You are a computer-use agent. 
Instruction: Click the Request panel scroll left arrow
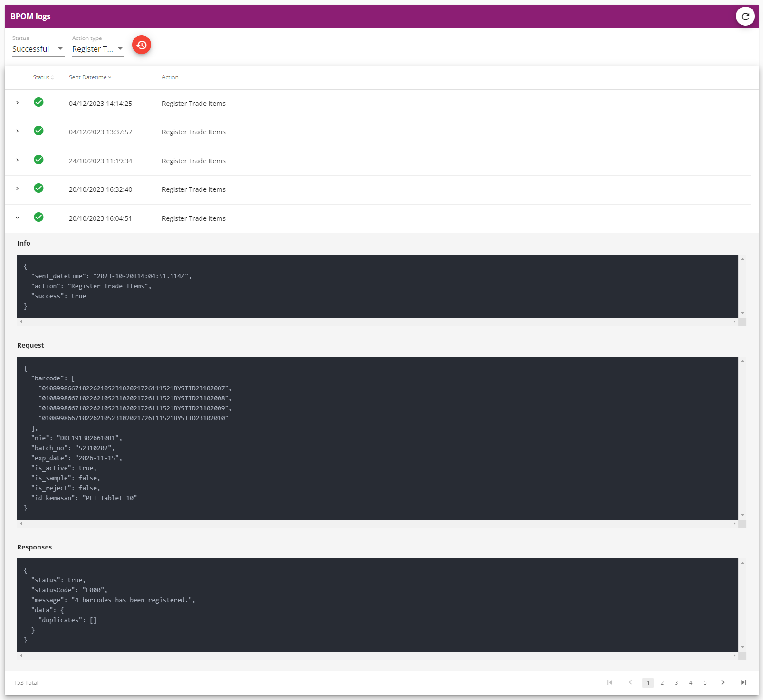(21, 524)
